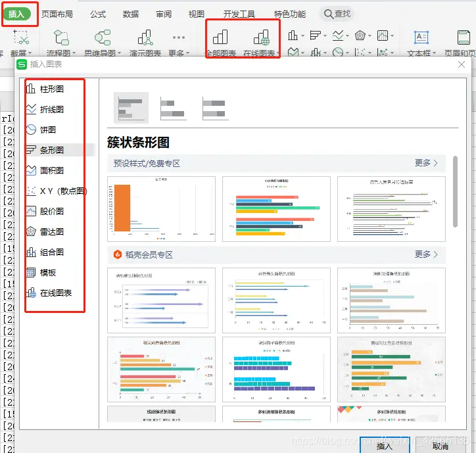Open the Insert ribbon tab
This screenshot has height=453, width=476.
coord(16,14)
